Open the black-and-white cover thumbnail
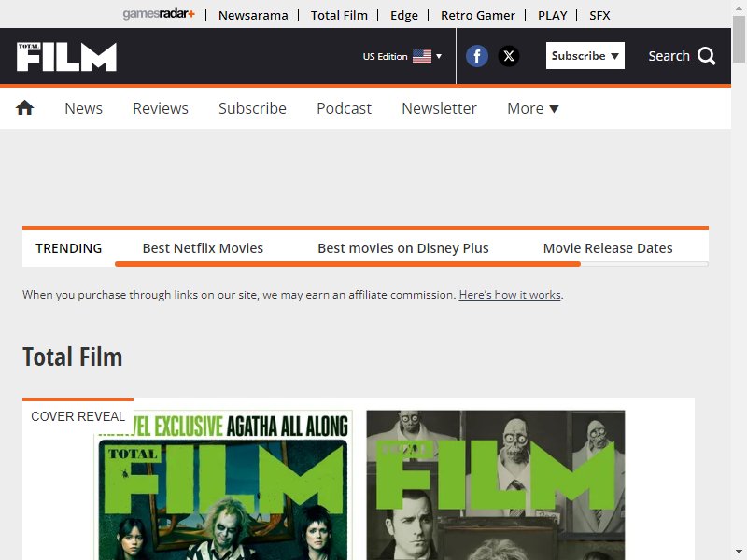The width and height of the screenshot is (747, 560). pyautogui.click(x=496, y=484)
